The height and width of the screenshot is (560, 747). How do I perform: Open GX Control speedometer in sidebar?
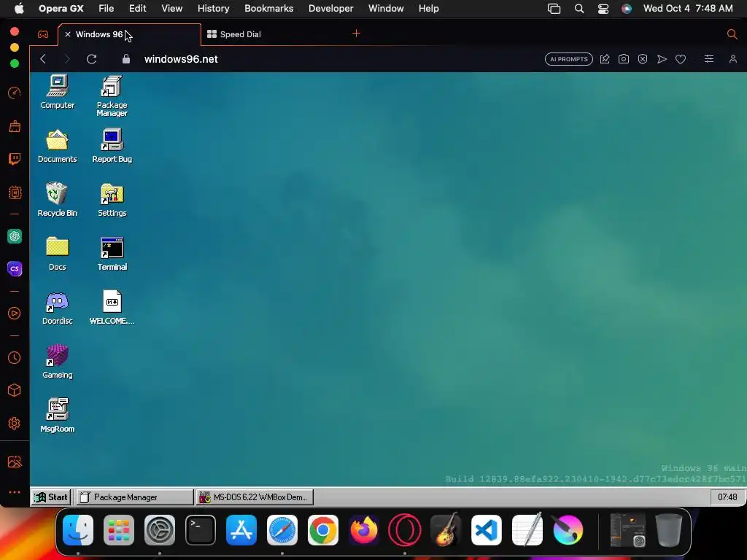tap(15, 93)
